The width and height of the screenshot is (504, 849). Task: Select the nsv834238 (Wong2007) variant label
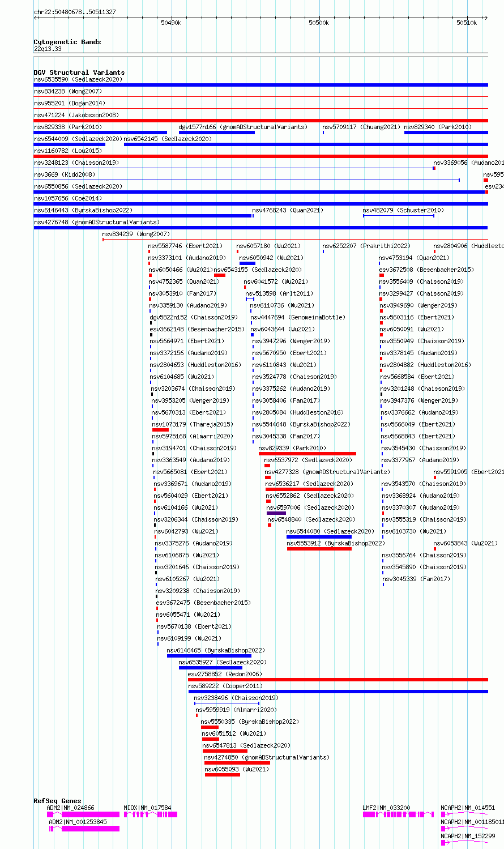point(67,91)
